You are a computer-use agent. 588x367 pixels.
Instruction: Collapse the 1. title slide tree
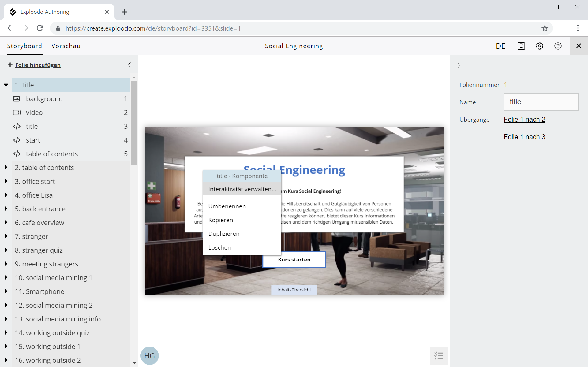click(6, 85)
